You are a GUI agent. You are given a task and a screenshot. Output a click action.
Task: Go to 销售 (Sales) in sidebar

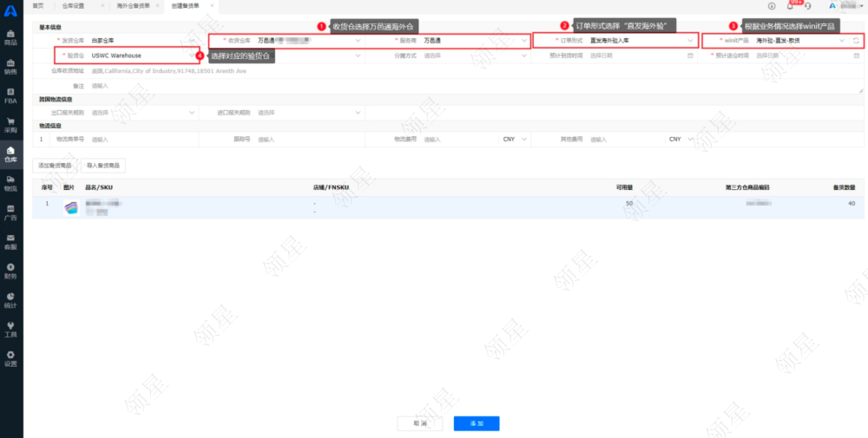pos(10,67)
